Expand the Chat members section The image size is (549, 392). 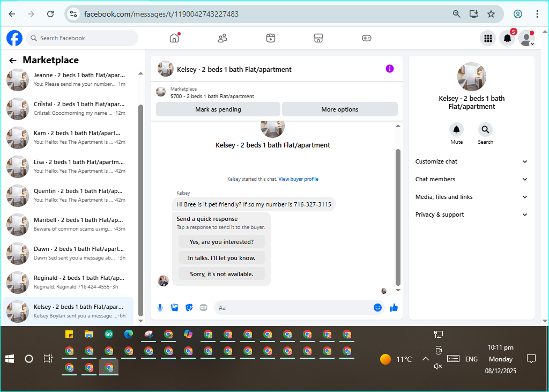point(471,179)
